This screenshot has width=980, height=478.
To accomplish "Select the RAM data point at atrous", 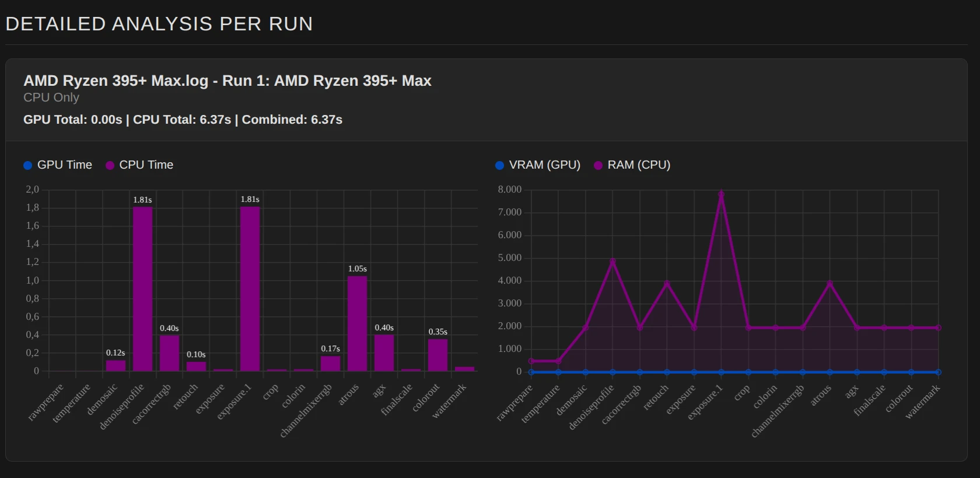I will (x=829, y=284).
